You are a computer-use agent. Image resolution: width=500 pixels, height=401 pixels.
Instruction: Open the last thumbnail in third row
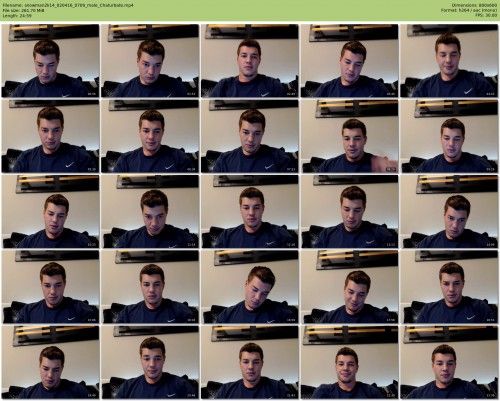(449, 211)
